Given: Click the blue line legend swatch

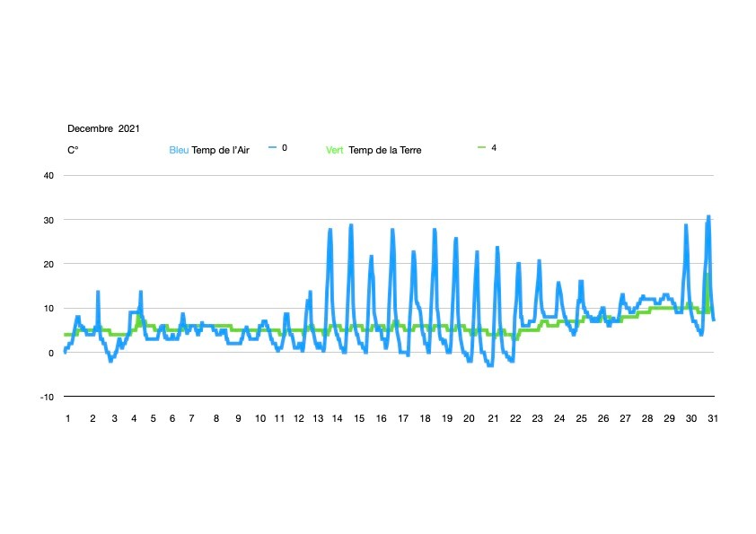Looking at the screenshot, I should click(272, 147).
